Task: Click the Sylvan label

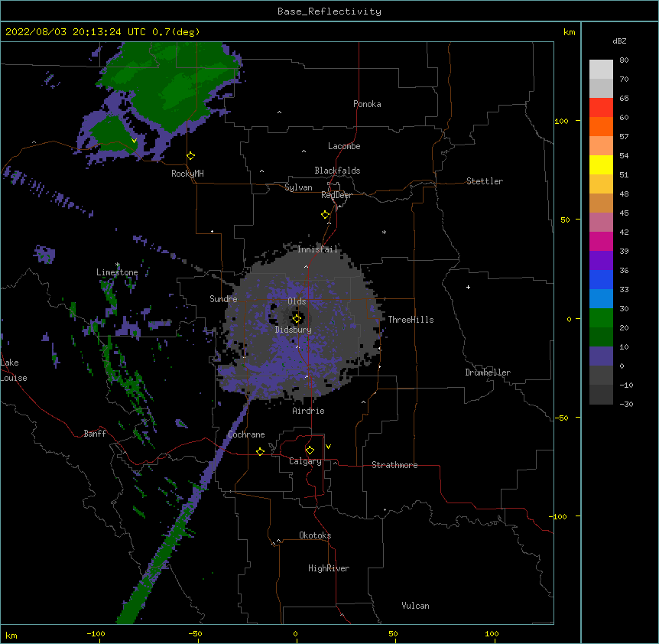Action: pos(298,187)
